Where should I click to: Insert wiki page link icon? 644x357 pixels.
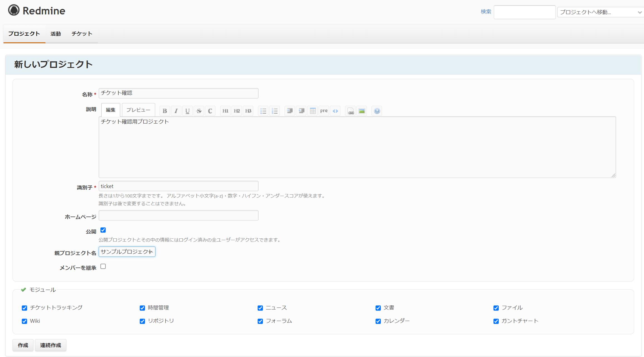351,111
